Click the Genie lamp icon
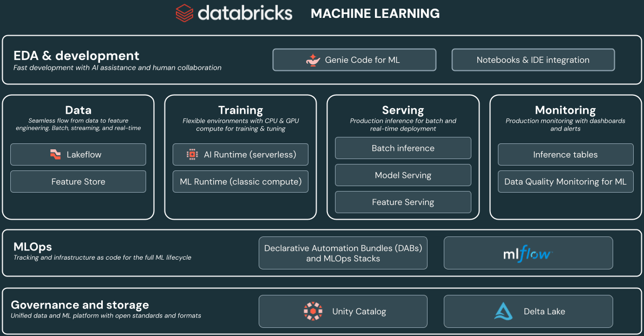Image resolution: width=644 pixels, height=336 pixels. (313, 60)
